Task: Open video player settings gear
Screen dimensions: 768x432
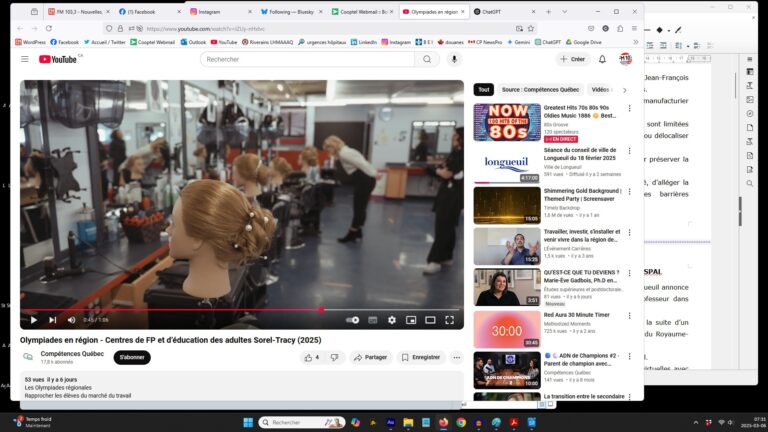Action: pos(391,320)
